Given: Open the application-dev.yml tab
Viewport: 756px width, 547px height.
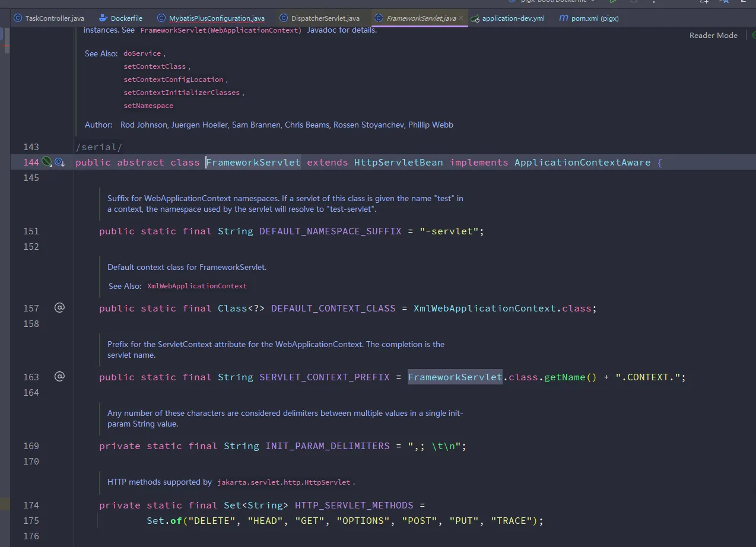Looking at the screenshot, I should tap(513, 18).
